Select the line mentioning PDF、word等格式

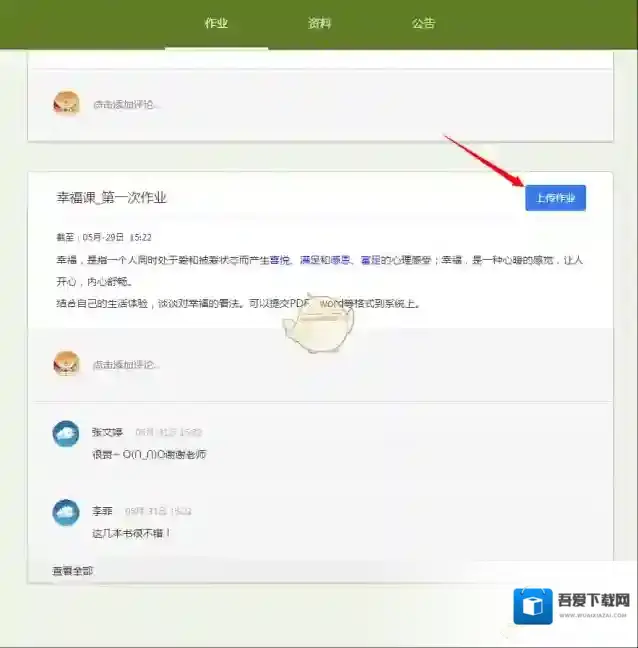[x=238, y=303]
